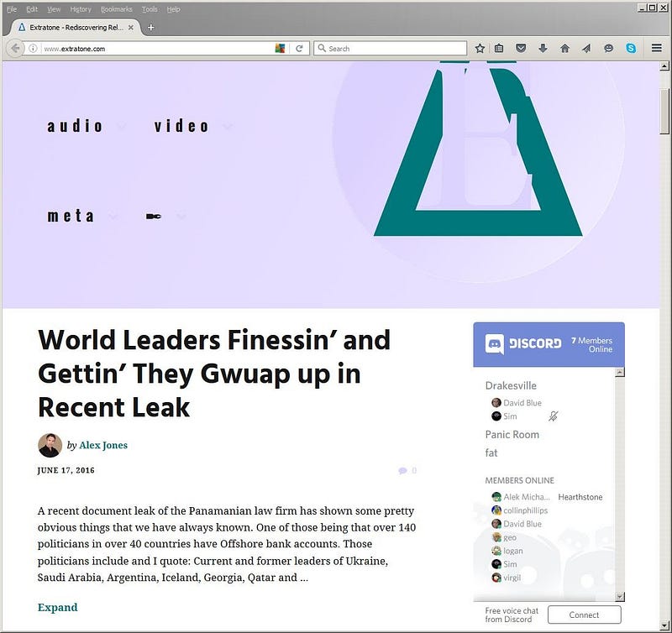Open the hamburger menu icon

pos(657,48)
